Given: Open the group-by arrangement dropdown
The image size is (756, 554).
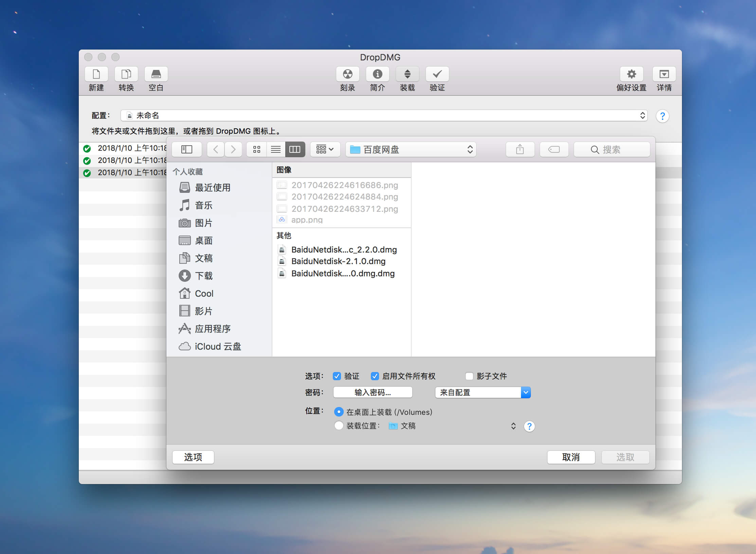Looking at the screenshot, I should click(x=325, y=149).
